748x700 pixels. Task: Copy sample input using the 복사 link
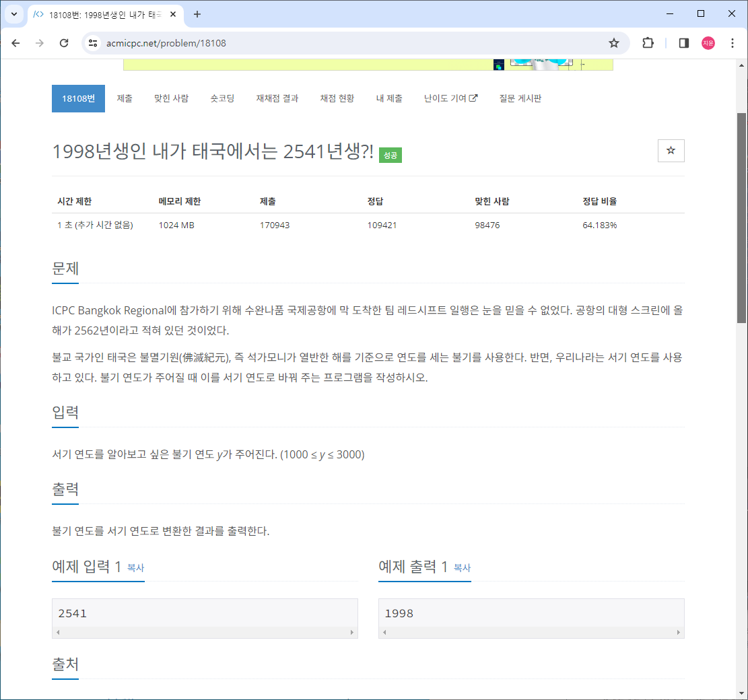point(135,567)
